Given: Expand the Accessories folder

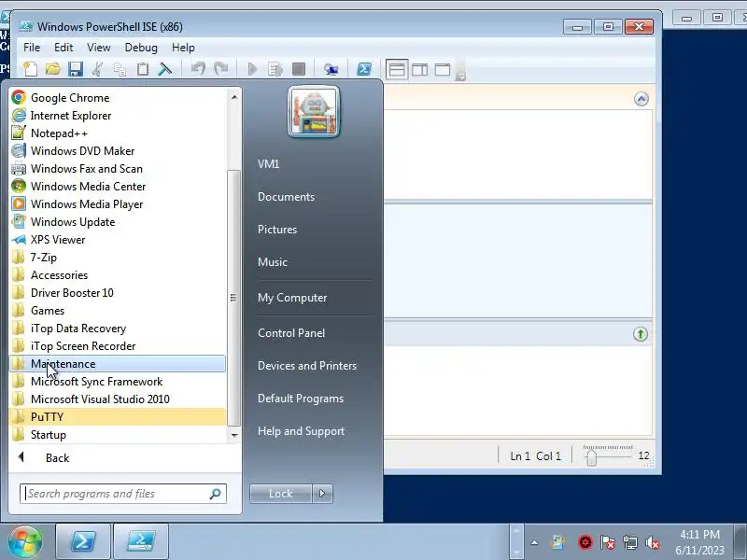Looking at the screenshot, I should pyautogui.click(x=118, y=275).
